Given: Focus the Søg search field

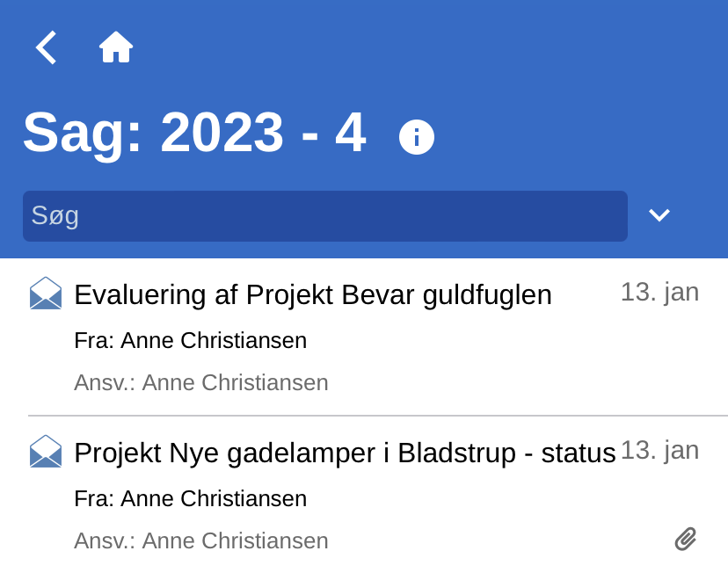Looking at the screenshot, I should point(325,215).
